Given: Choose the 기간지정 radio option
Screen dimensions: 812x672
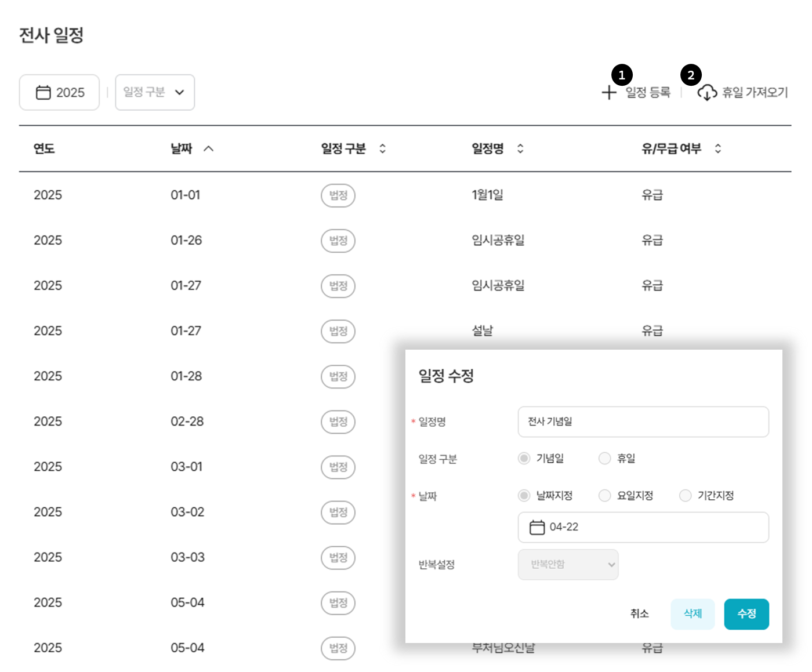Looking at the screenshot, I should click(686, 496).
